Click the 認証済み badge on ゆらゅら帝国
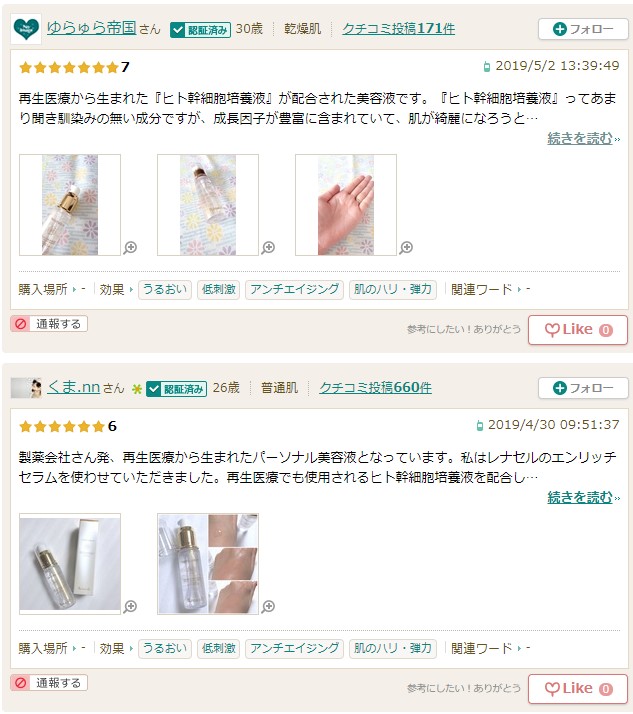 point(200,30)
